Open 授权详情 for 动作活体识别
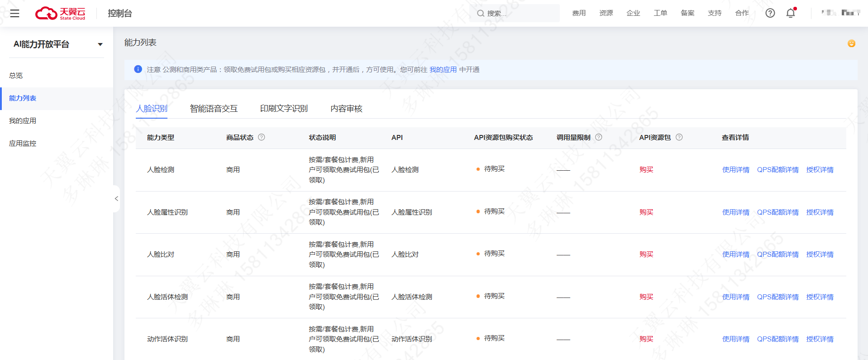The width and height of the screenshot is (868, 360). pos(820,339)
